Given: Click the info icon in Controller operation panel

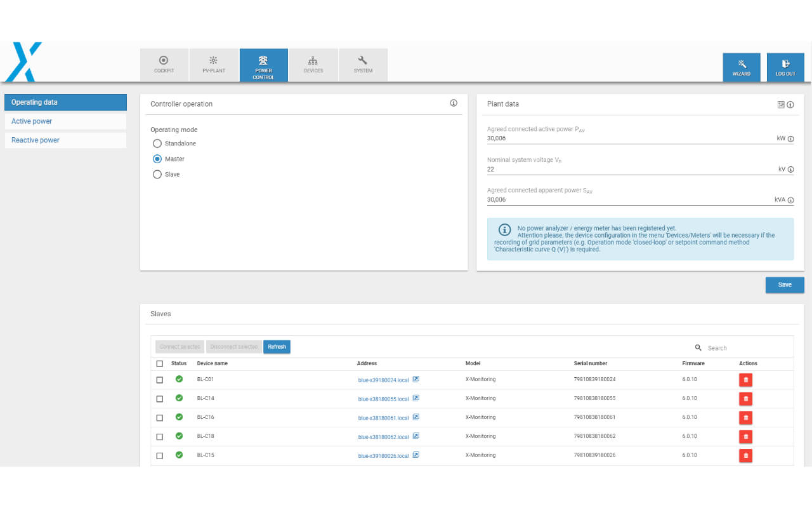Looking at the screenshot, I should tap(454, 104).
